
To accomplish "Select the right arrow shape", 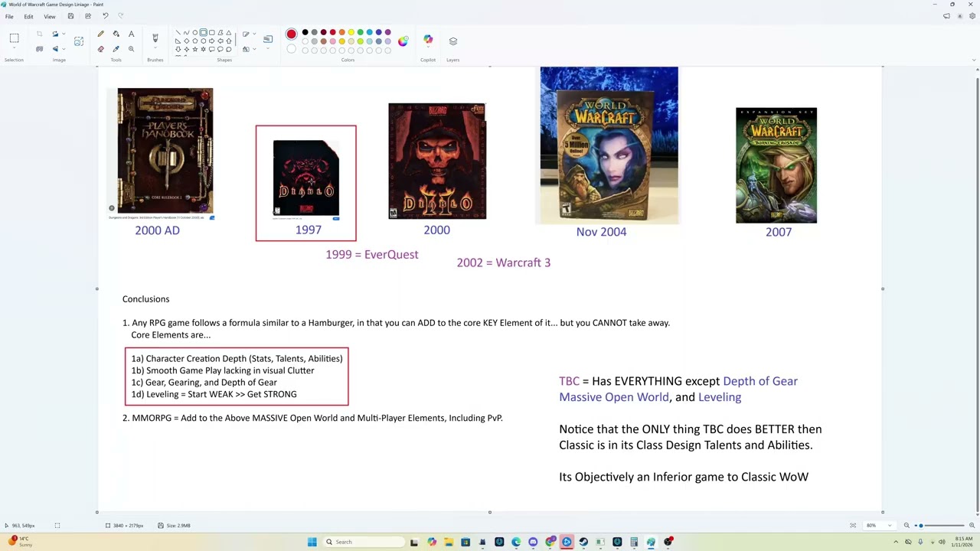I will click(211, 41).
